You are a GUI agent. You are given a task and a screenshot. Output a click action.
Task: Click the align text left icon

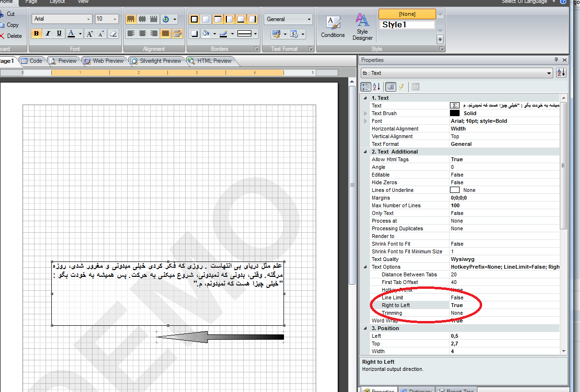tap(131, 34)
